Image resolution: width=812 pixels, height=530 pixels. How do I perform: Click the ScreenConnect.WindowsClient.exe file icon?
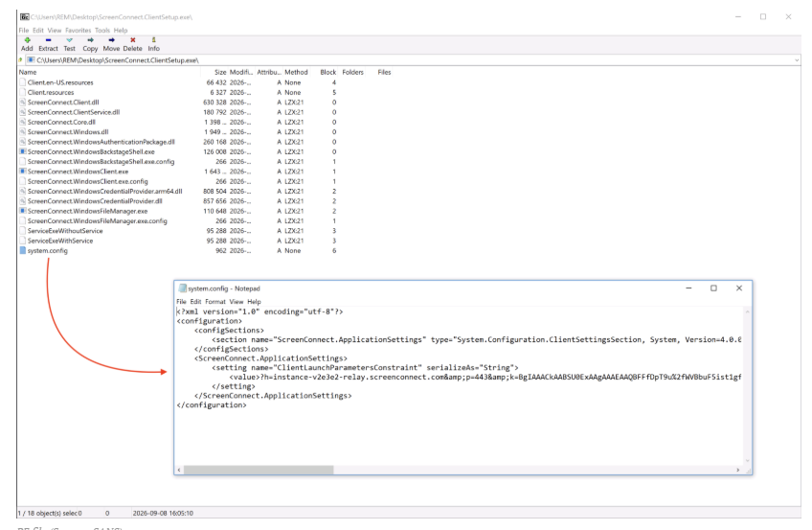point(23,172)
